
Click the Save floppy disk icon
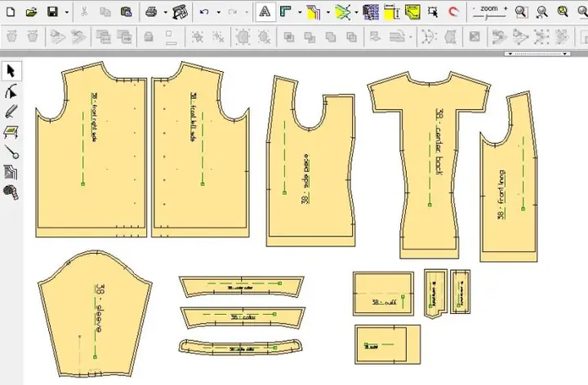pos(52,12)
